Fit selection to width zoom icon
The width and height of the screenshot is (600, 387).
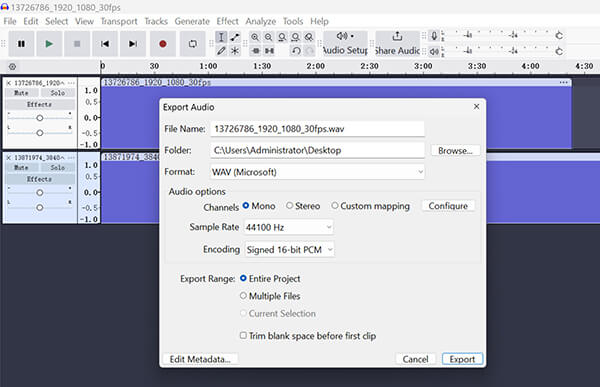pos(282,37)
